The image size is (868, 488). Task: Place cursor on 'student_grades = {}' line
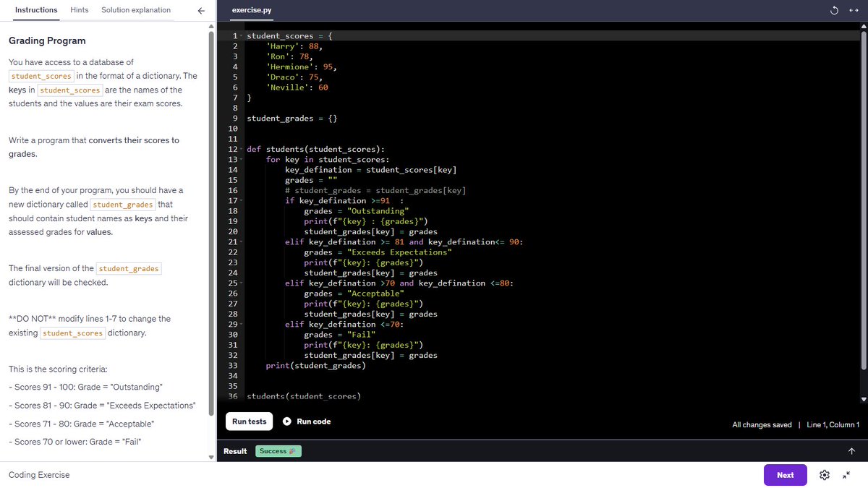pos(292,119)
